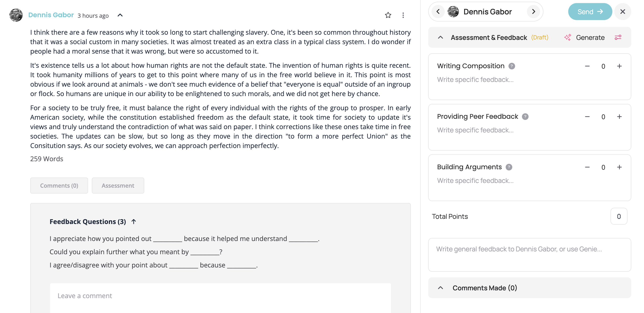Decrease Providing Peer Feedback score

[587, 117]
